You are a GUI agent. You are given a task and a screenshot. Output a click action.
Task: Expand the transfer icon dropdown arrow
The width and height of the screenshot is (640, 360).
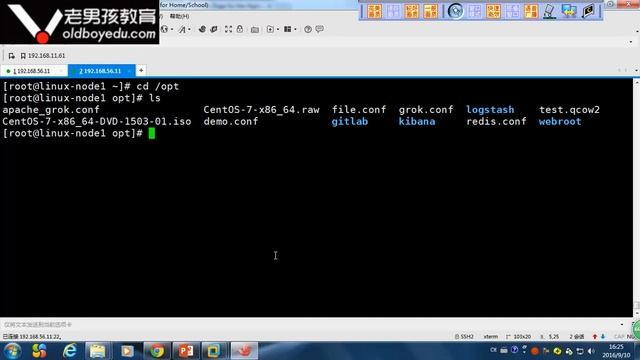[278, 29]
